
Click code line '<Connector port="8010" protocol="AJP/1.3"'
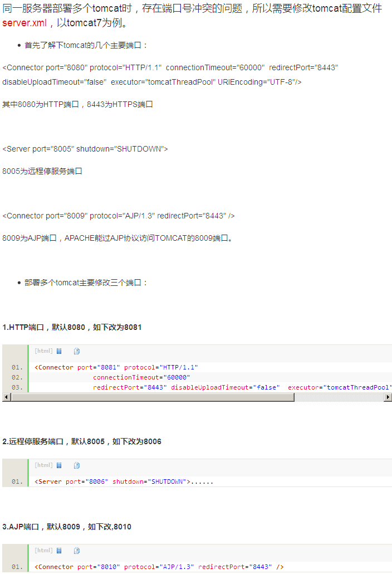159,567
